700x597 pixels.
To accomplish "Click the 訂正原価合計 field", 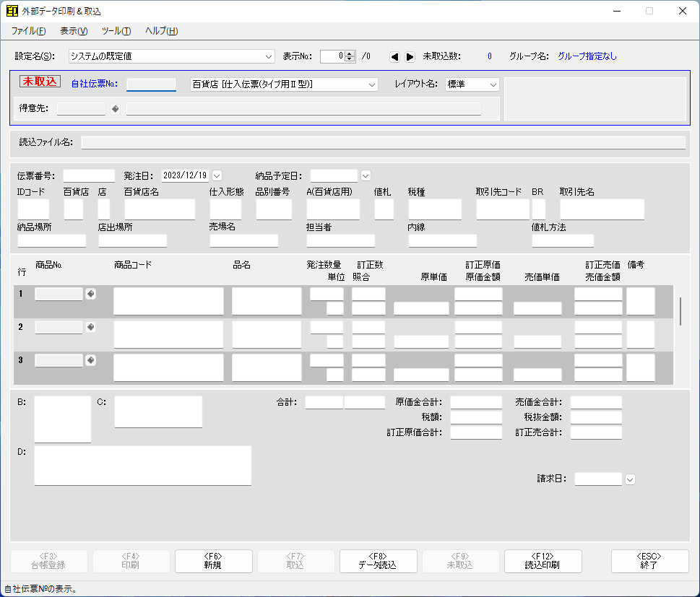I will 476,433.
